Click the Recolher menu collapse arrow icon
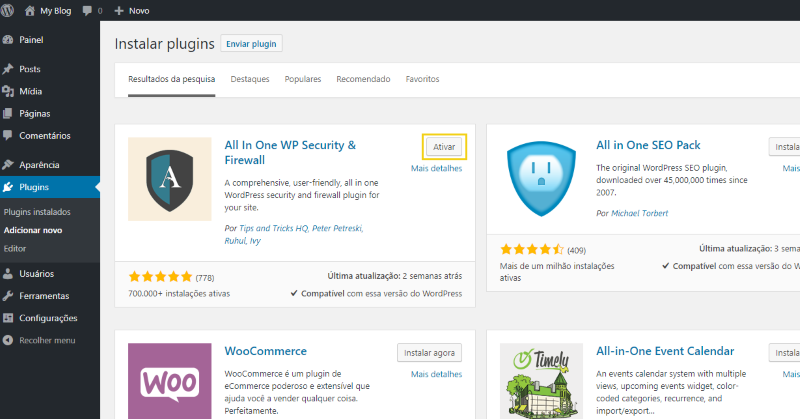This screenshot has height=419, width=800. coord(8,340)
